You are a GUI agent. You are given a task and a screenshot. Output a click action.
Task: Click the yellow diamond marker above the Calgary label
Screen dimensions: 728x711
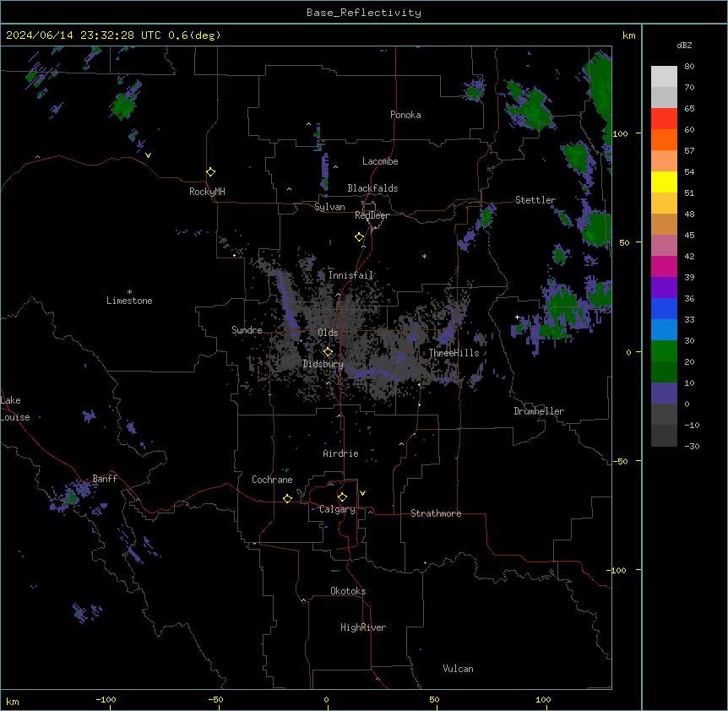point(342,497)
